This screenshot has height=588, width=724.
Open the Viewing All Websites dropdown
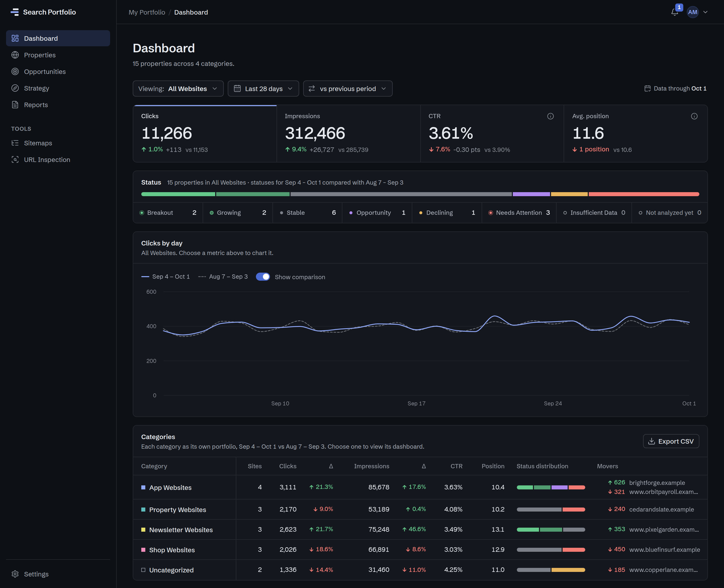178,89
